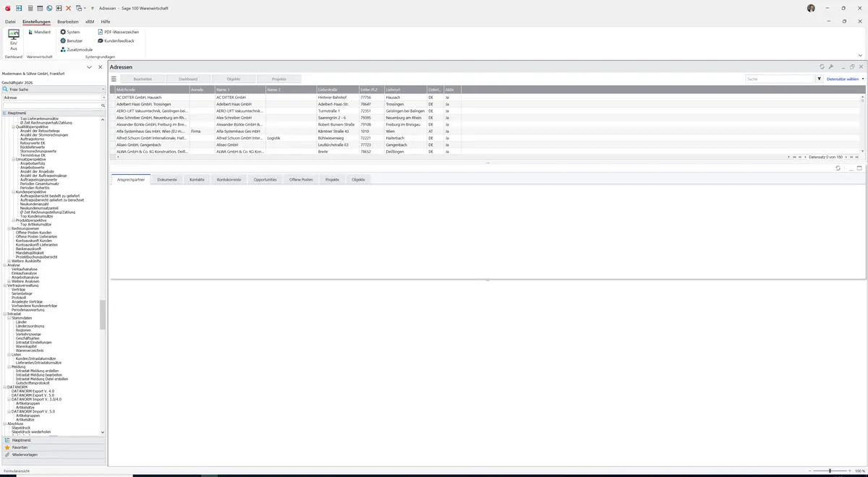Collapse the navigation pane chevron
The width and height of the screenshot is (868, 477).
tap(90, 67)
